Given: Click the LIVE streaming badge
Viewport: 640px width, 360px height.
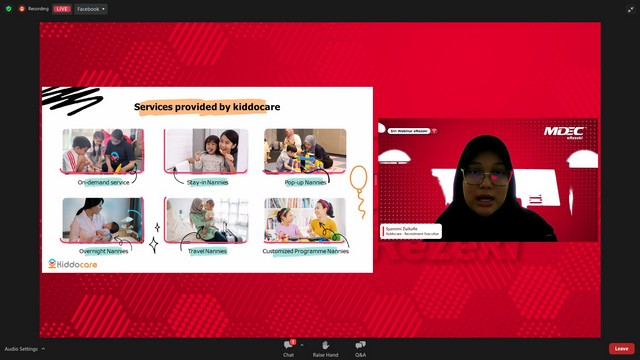Looking at the screenshot, I should tap(62, 9).
